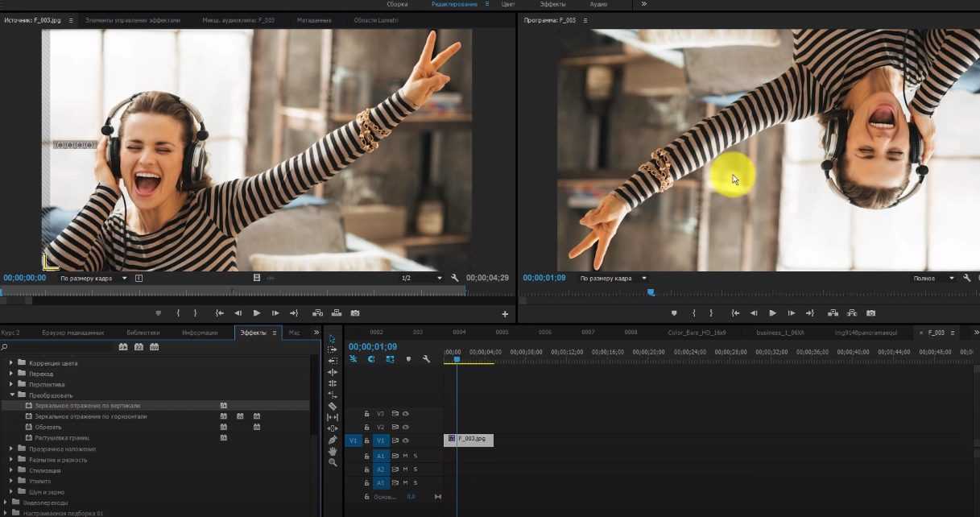Open the 'Цвет' workspace tab
Screen dimensions: 980x517
click(x=508, y=4)
